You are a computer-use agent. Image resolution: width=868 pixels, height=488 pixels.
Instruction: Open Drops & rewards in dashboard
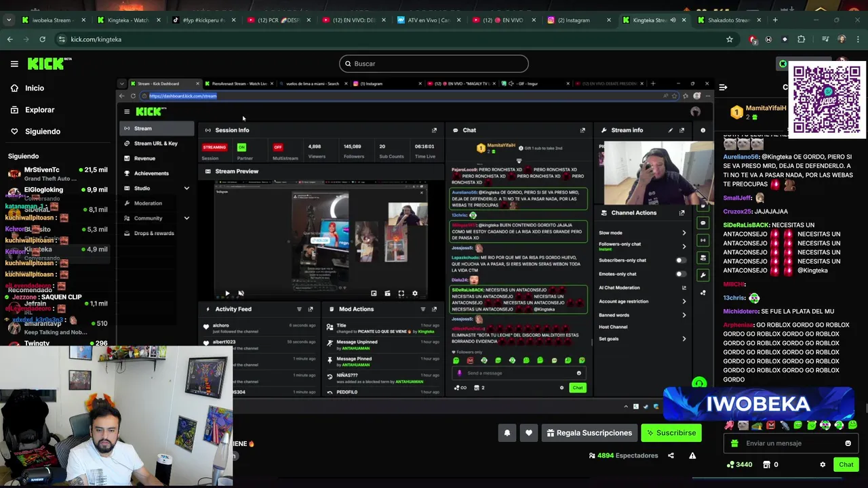(154, 232)
